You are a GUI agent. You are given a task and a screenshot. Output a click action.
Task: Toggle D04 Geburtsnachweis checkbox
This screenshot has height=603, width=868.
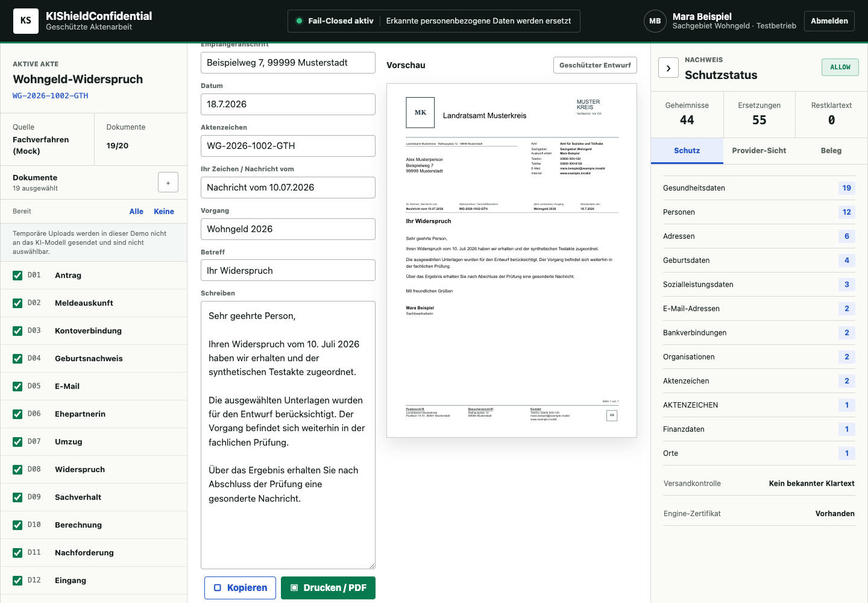[17, 359]
